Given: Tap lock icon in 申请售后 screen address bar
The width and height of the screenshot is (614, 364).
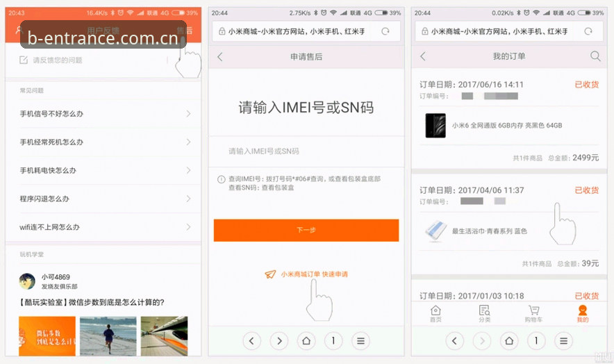Looking at the screenshot, I should click(x=222, y=31).
